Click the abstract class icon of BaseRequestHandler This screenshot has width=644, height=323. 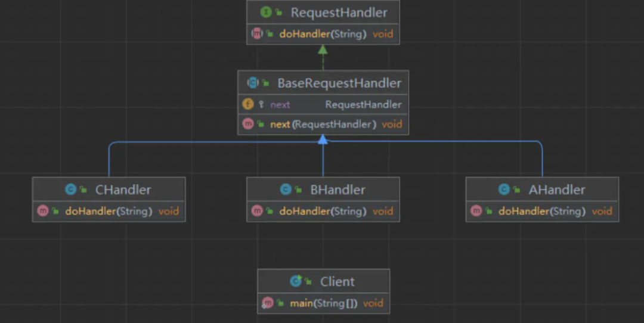(253, 83)
